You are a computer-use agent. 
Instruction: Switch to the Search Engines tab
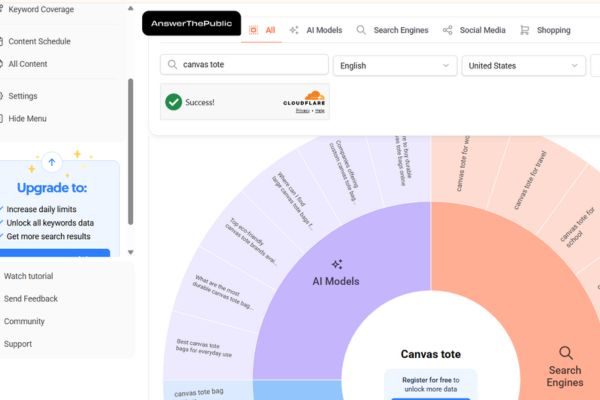pos(393,30)
